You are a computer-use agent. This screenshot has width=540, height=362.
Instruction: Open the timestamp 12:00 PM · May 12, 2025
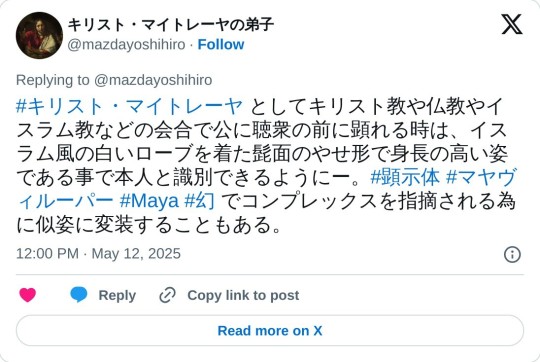[x=98, y=254]
